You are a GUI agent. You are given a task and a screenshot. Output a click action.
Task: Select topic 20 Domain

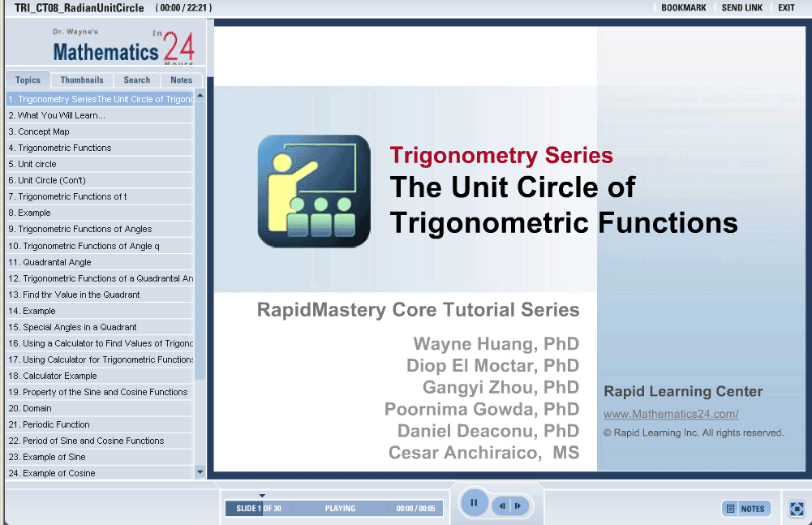click(100, 408)
